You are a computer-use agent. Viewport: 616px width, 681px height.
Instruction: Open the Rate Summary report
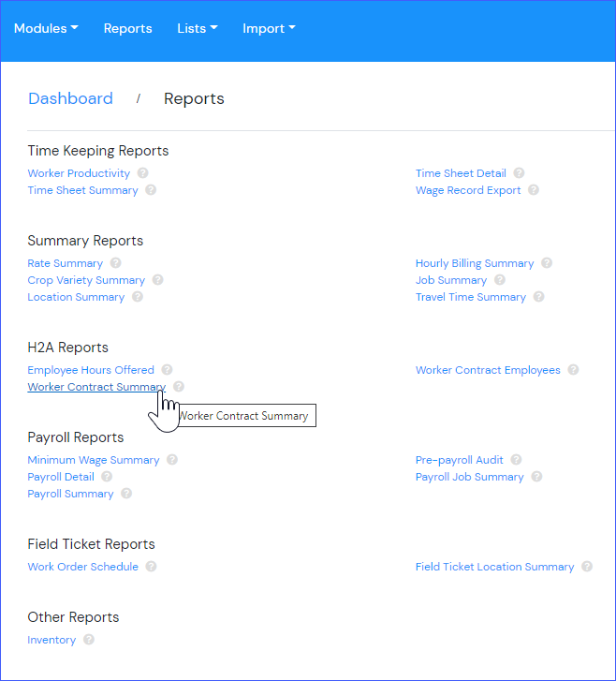click(66, 263)
